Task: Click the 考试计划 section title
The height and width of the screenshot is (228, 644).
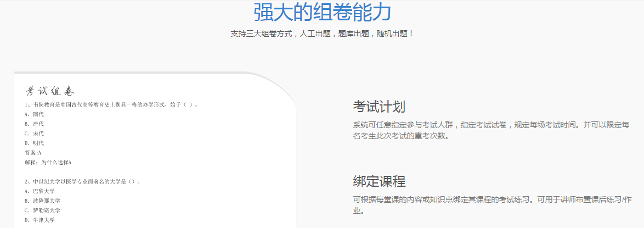Action: [379, 107]
